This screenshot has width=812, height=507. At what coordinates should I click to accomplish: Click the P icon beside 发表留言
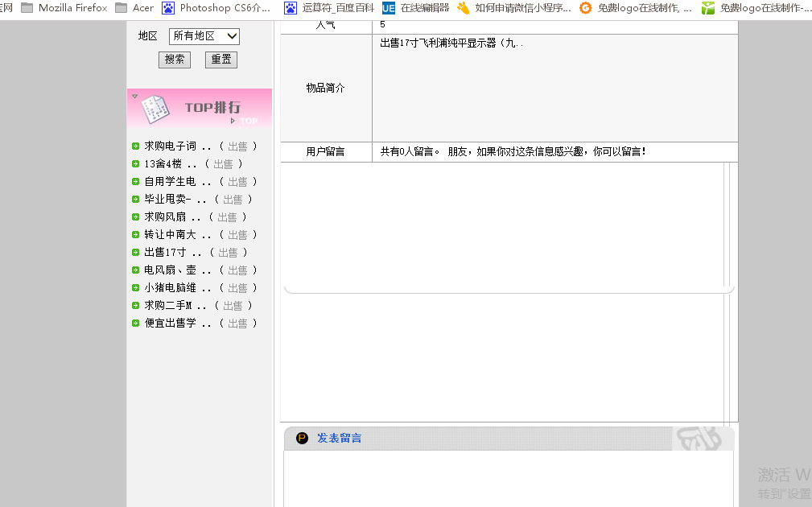pyautogui.click(x=302, y=439)
